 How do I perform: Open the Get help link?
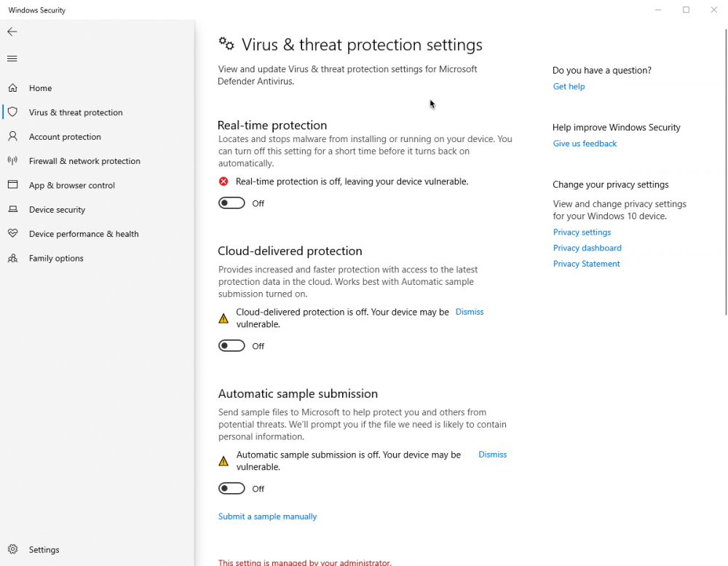pos(569,87)
